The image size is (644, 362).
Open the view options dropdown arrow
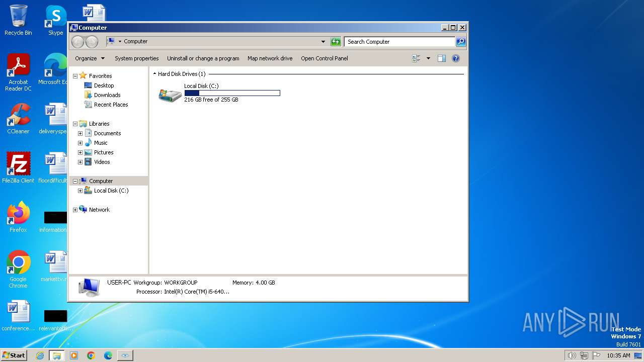(x=428, y=58)
